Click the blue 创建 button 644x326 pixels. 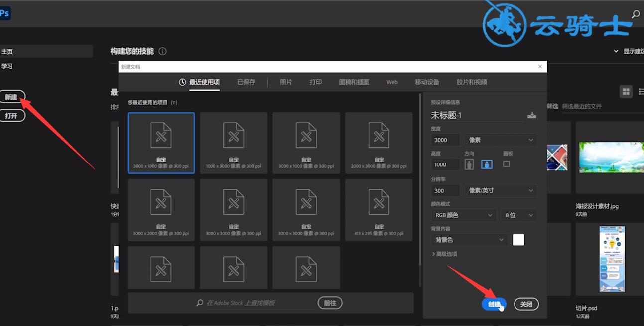pos(494,304)
